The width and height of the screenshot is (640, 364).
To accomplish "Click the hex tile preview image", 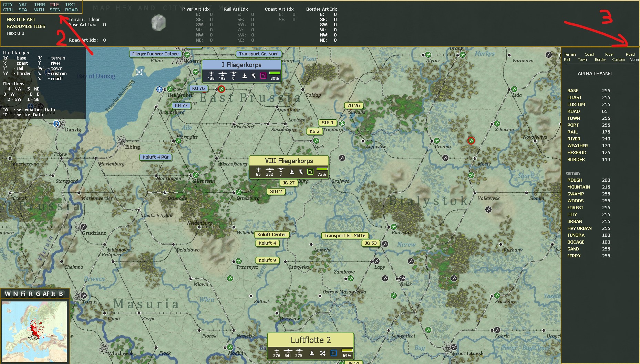I will coord(158,23).
